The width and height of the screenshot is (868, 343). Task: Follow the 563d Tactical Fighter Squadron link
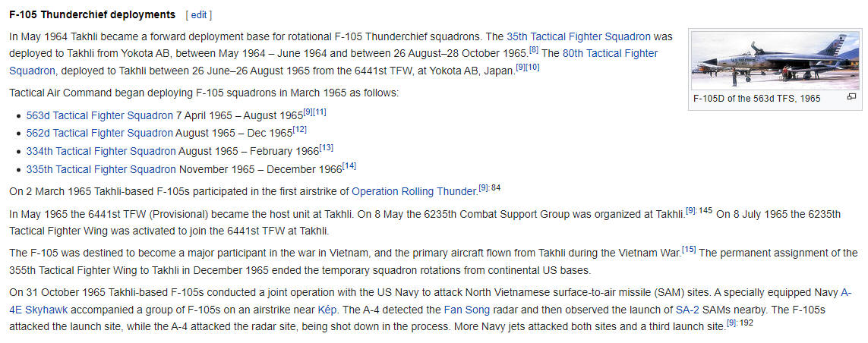click(99, 115)
